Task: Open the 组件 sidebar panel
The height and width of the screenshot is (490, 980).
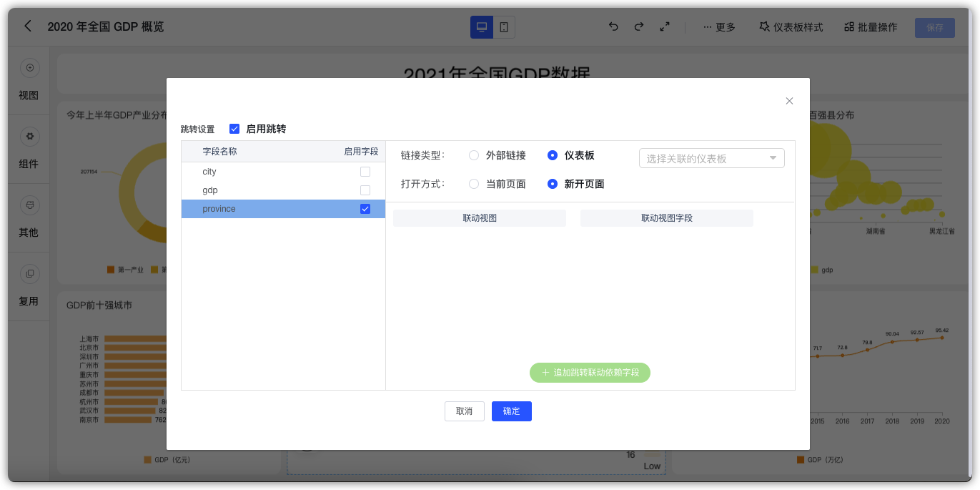Action: [29, 150]
